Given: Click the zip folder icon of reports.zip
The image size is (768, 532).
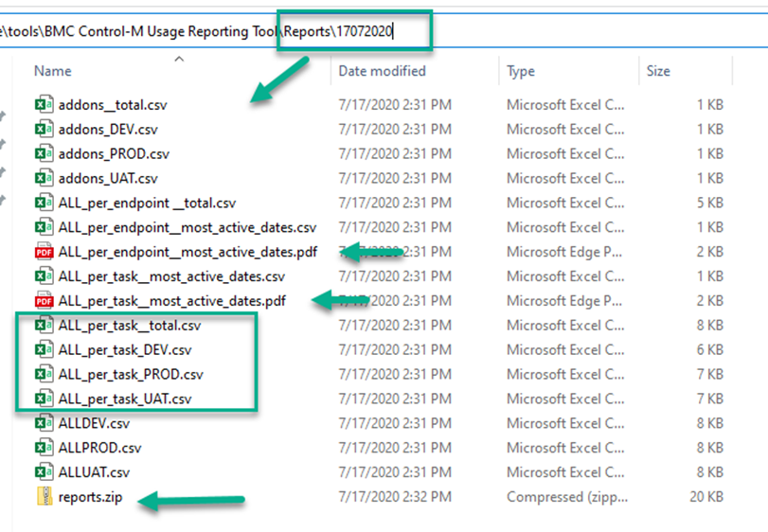Looking at the screenshot, I should [45, 496].
